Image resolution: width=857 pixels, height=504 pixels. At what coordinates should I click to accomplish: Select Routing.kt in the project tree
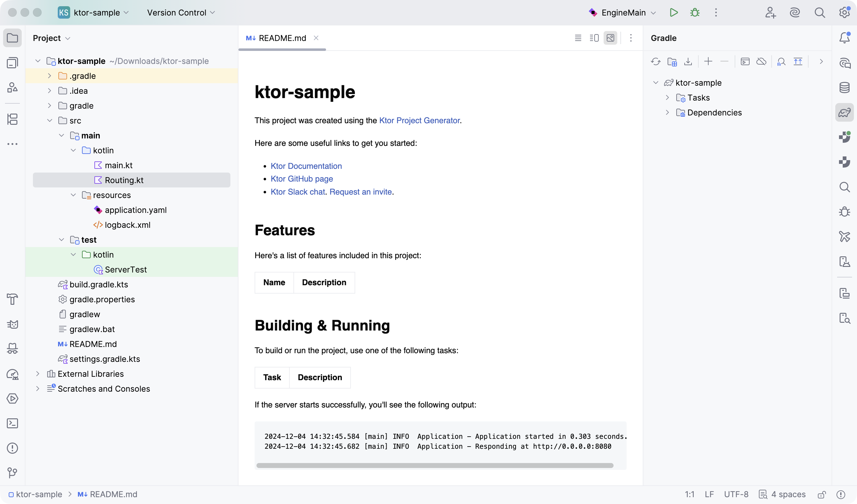pos(132,180)
